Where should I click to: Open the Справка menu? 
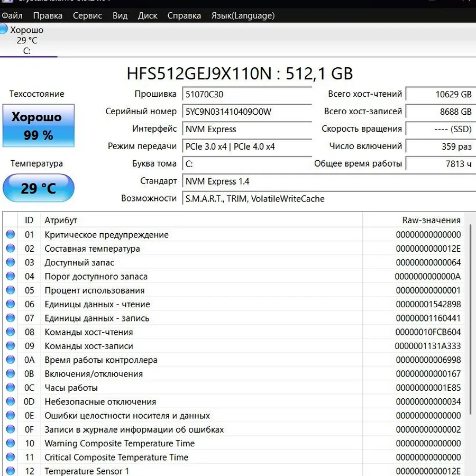coord(184,15)
